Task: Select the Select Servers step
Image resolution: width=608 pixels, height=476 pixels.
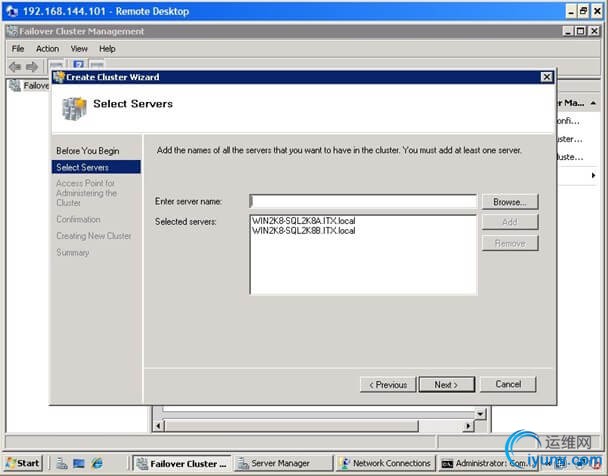Action: pyautogui.click(x=96, y=167)
